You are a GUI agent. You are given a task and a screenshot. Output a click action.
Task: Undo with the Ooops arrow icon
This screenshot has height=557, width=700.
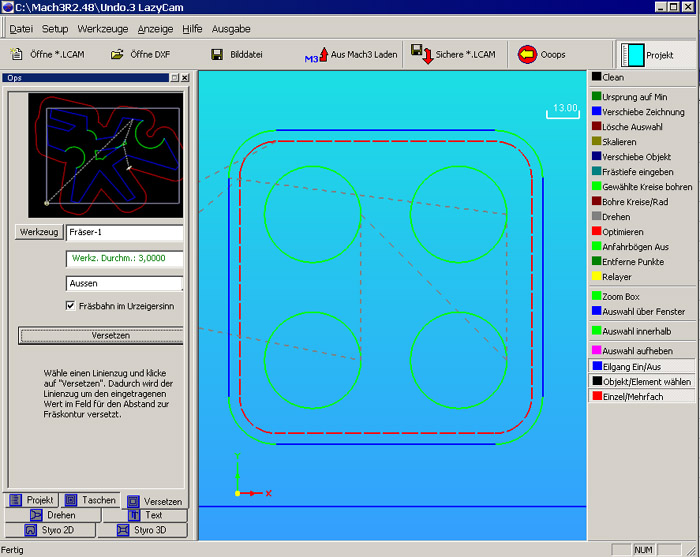click(x=527, y=54)
